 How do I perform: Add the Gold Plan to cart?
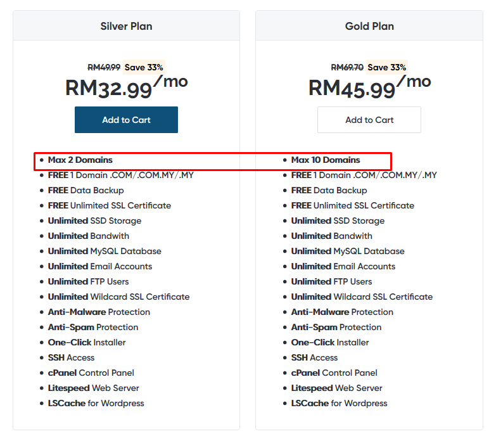point(369,120)
